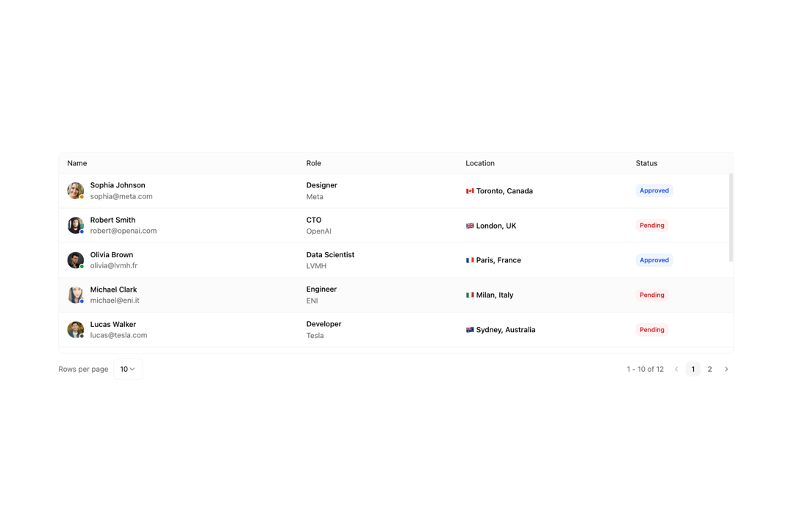Viewport: 794px width, 532px height.
Task: Click Michael Clark's avatar
Action: point(76,295)
